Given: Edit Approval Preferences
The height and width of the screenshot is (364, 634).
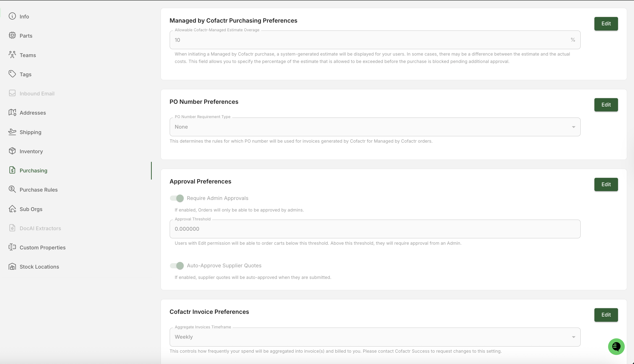Looking at the screenshot, I should (x=606, y=184).
